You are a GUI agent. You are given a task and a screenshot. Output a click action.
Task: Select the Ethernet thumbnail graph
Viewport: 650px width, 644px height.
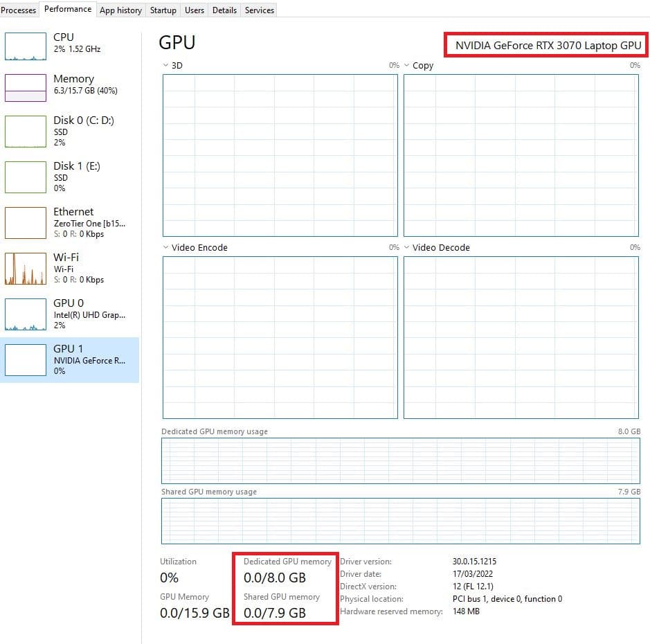point(26,223)
